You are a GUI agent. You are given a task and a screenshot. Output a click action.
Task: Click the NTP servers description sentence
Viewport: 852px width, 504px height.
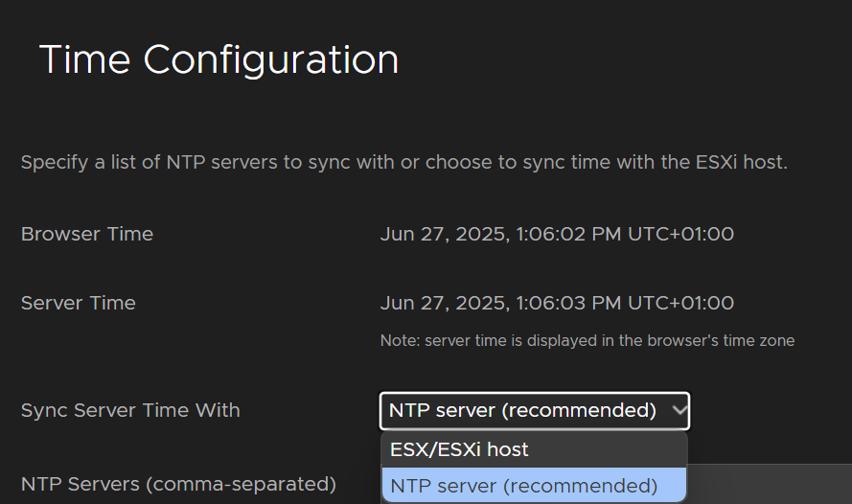(404, 162)
